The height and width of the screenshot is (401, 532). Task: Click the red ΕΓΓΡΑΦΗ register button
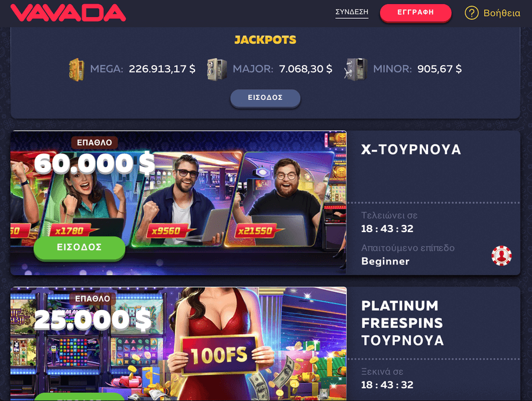coord(416,12)
